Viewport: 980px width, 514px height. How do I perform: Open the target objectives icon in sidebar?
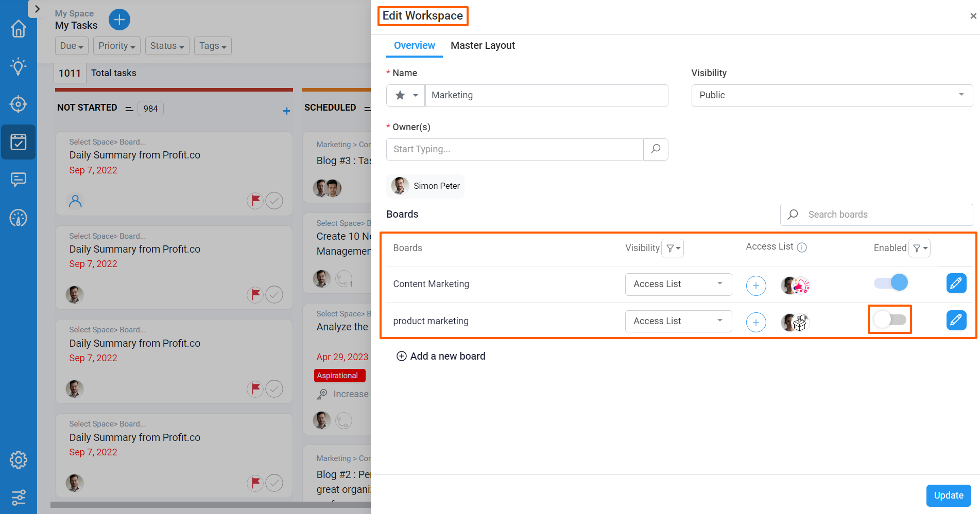19,104
